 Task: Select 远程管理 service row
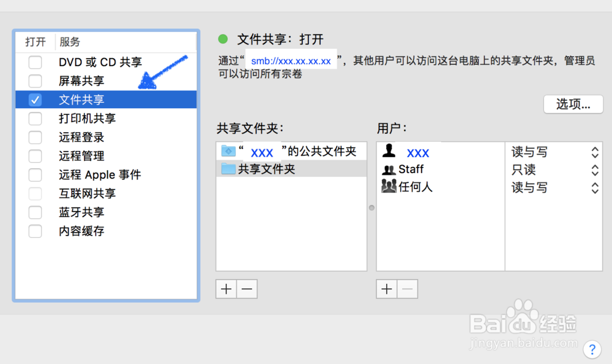click(x=81, y=156)
